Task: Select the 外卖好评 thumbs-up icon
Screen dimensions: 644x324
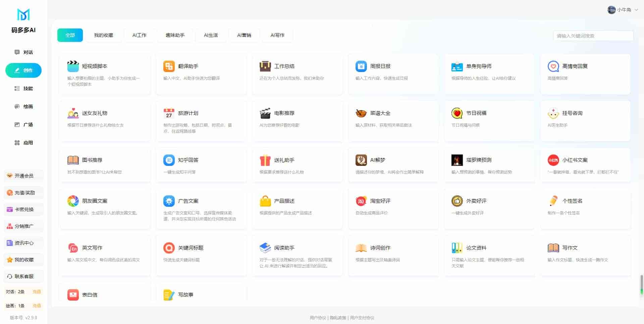Action: coord(457,201)
